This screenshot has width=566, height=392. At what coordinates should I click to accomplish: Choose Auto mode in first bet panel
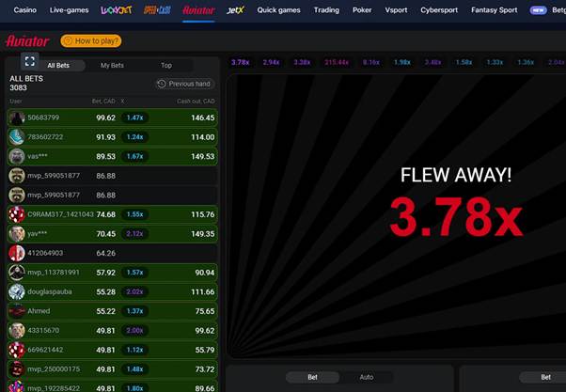tap(367, 377)
